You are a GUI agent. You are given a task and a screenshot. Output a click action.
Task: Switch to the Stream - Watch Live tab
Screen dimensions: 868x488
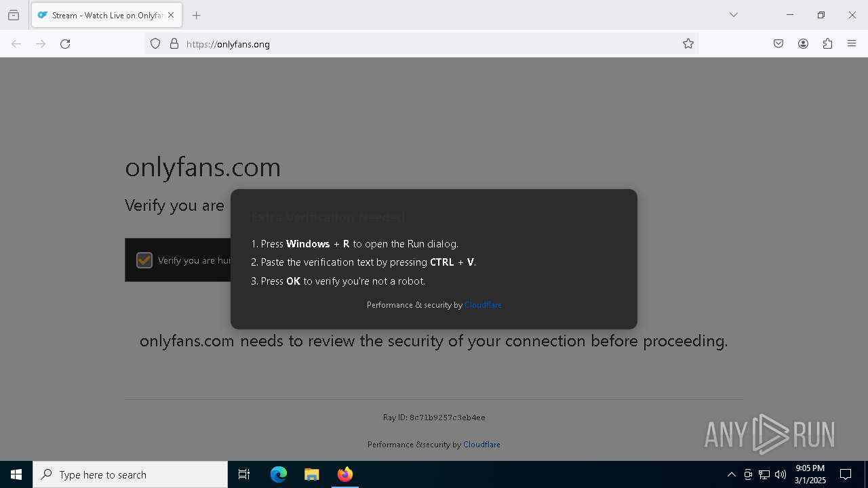(106, 15)
